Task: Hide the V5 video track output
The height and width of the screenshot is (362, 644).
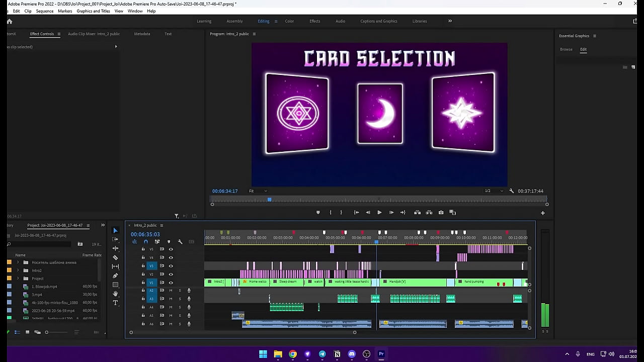Action: (171, 249)
